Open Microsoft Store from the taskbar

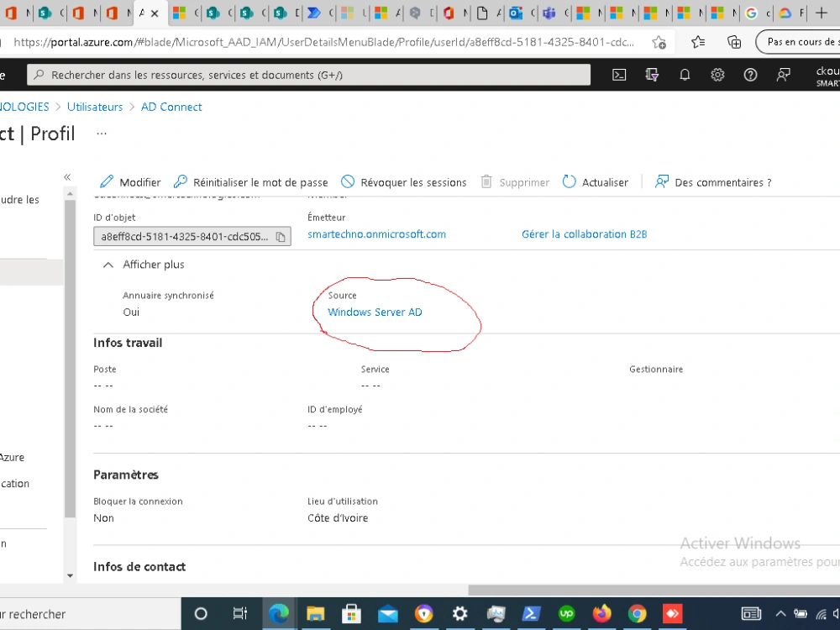click(351, 614)
